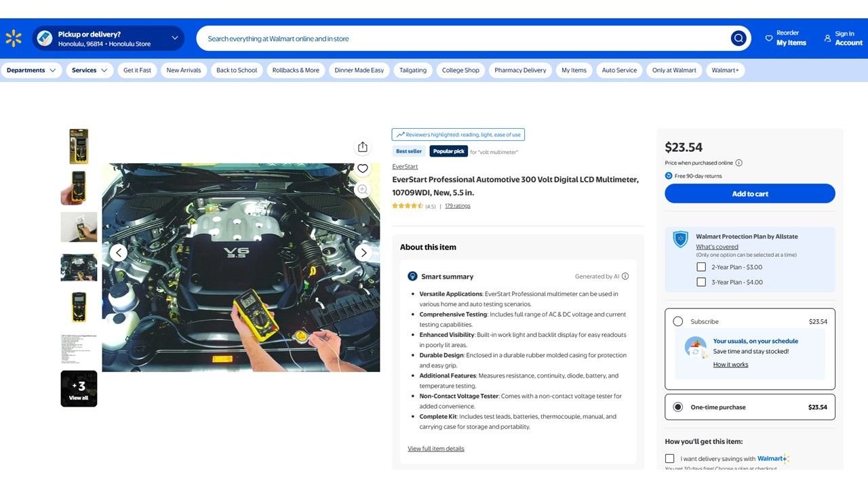Enable Walmart+ delivery savings checkbox
The image size is (868, 488).
(x=670, y=459)
